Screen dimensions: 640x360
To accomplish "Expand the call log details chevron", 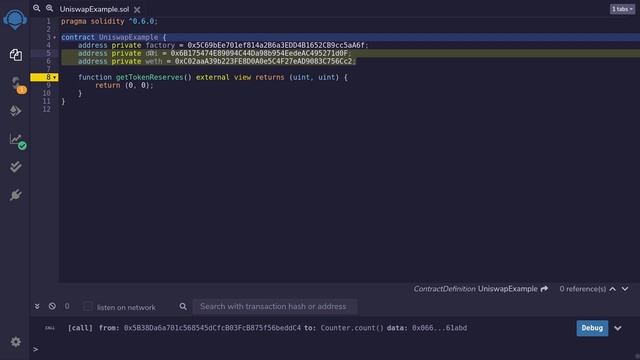I will point(618,328).
